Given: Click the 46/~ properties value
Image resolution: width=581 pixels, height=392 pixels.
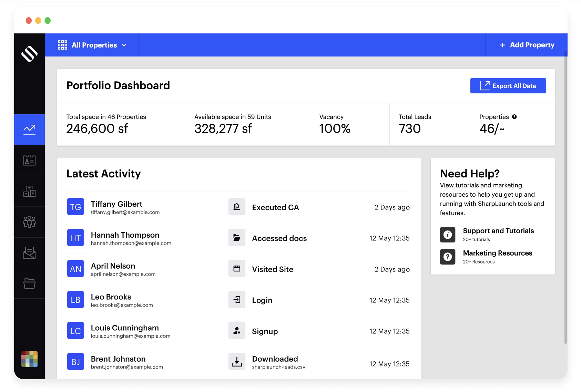Looking at the screenshot, I should [x=492, y=128].
